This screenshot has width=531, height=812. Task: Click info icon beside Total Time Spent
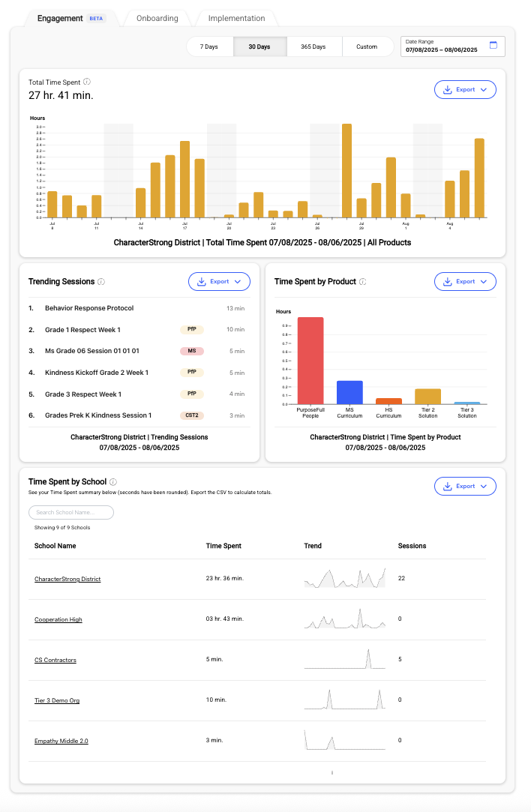coord(87,82)
